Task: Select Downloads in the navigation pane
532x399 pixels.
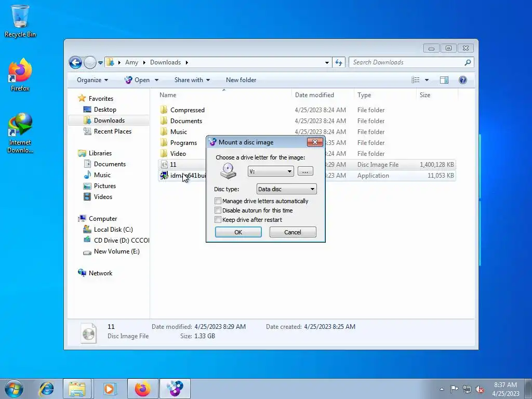Action: 109,121
